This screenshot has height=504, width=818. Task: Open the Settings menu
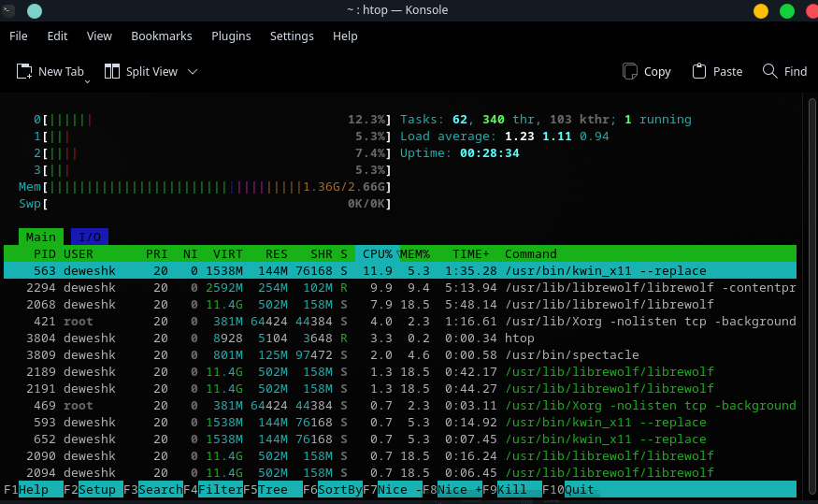(292, 36)
